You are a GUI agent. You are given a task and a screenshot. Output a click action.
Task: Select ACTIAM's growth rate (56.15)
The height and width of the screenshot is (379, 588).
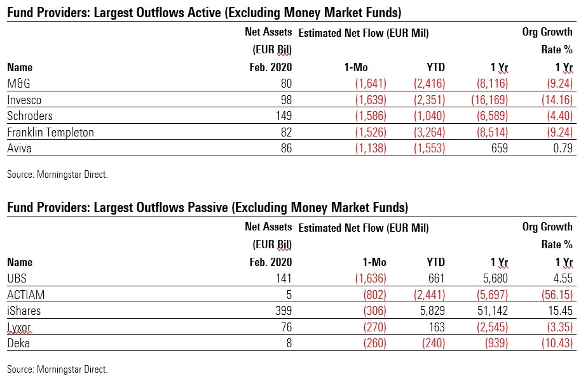pyautogui.click(x=556, y=295)
